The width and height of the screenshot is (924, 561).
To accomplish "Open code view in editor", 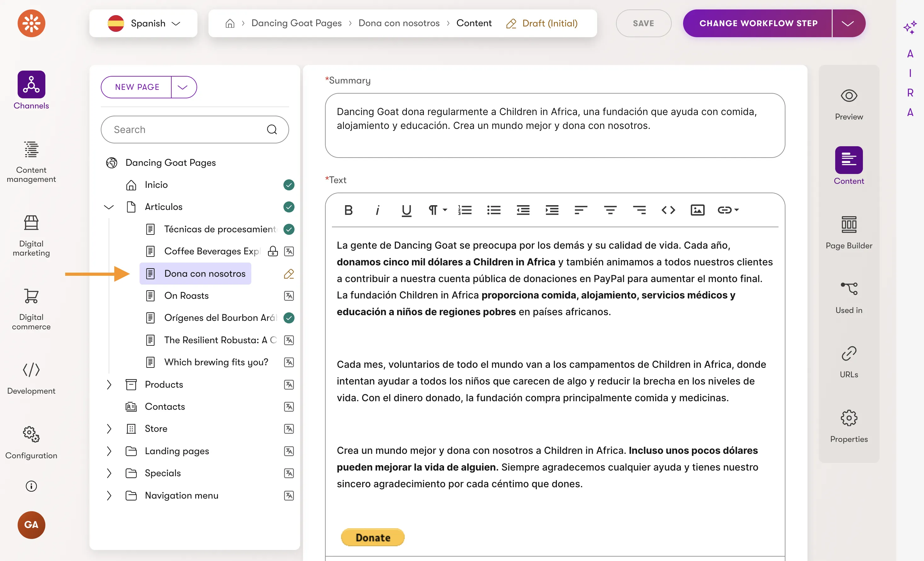I will coord(668,210).
